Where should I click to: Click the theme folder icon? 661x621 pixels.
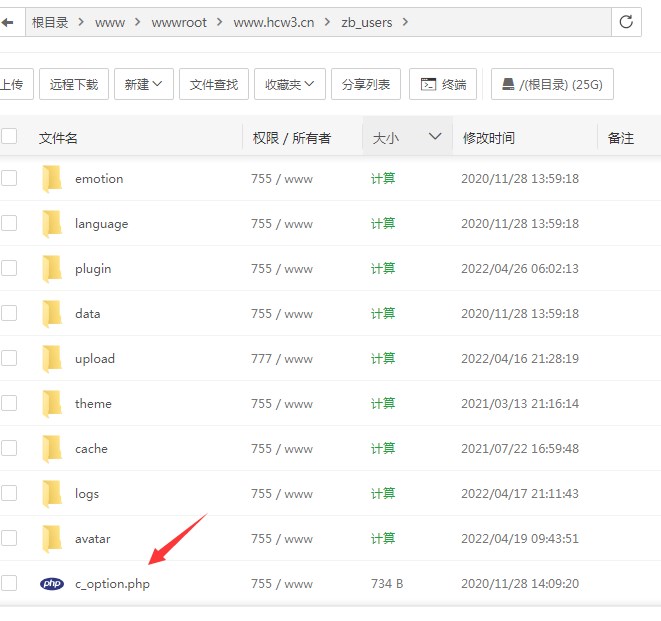point(52,404)
